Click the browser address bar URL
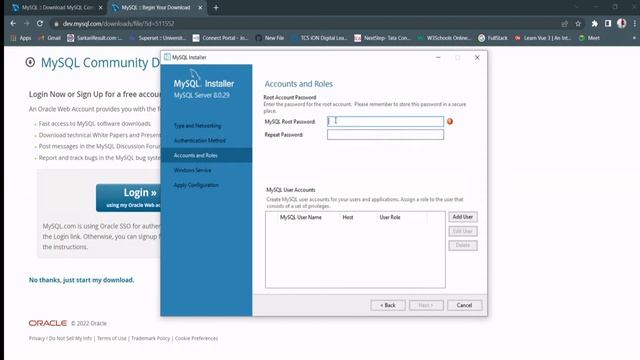This screenshot has width=640, height=360. pyautogui.click(x=118, y=24)
